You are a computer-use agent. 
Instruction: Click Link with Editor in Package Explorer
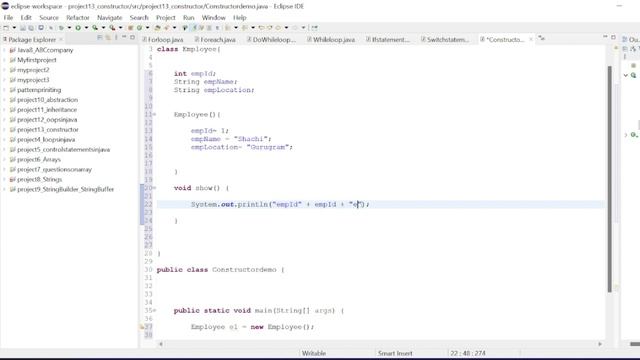pos(108,38)
